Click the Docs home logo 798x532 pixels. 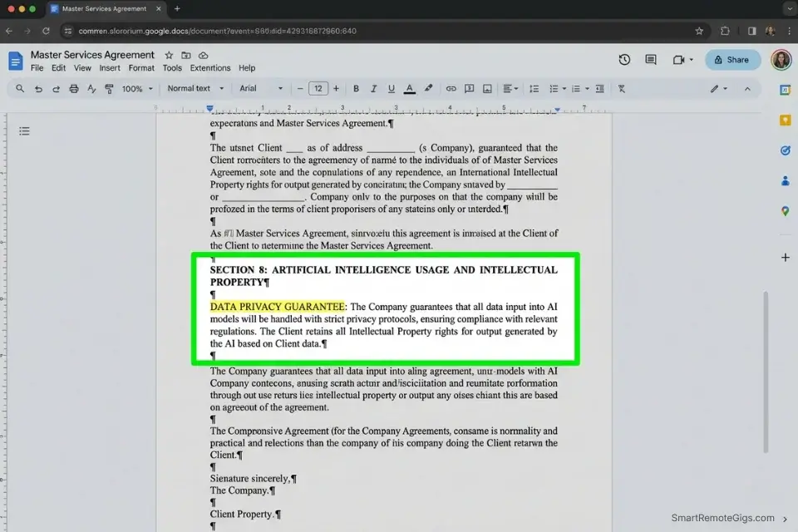click(x=15, y=61)
